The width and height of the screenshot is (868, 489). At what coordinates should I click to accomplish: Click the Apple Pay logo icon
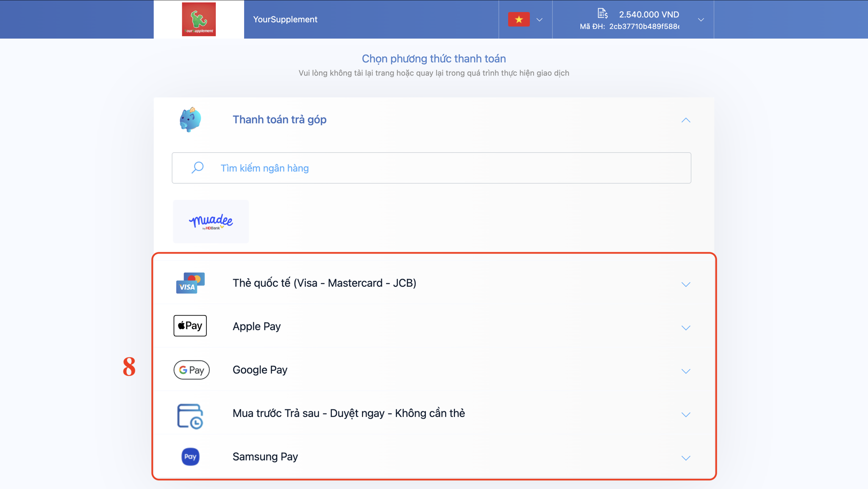190,326
